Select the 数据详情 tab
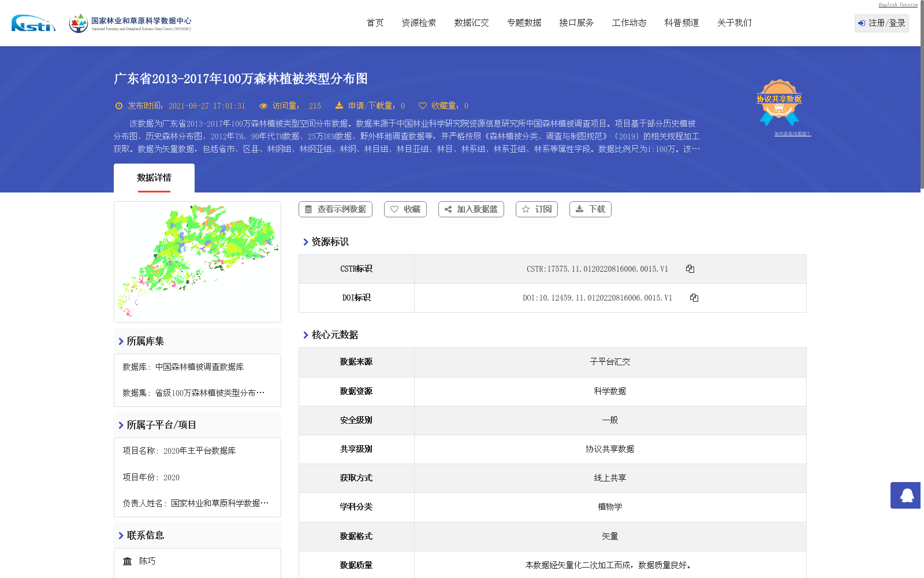The image size is (924, 578). 154,178
